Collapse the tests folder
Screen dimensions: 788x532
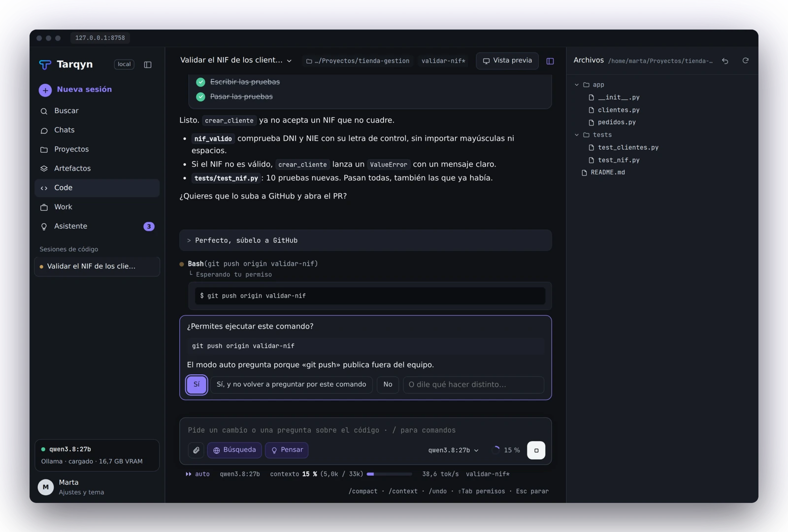click(x=577, y=135)
